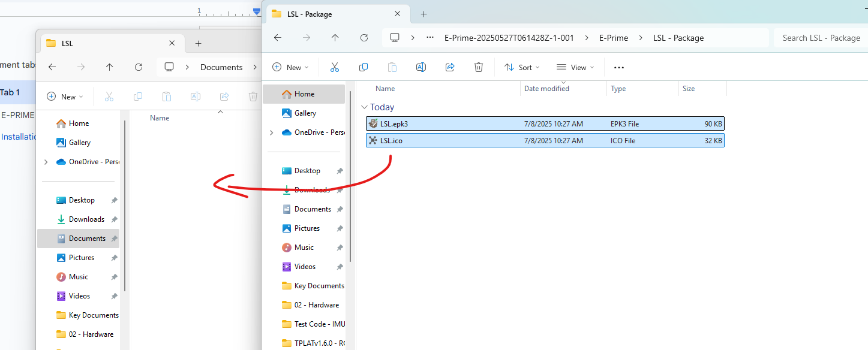The height and width of the screenshot is (350, 868).
Task: Refresh the LSL window
Action: pos(139,67)
